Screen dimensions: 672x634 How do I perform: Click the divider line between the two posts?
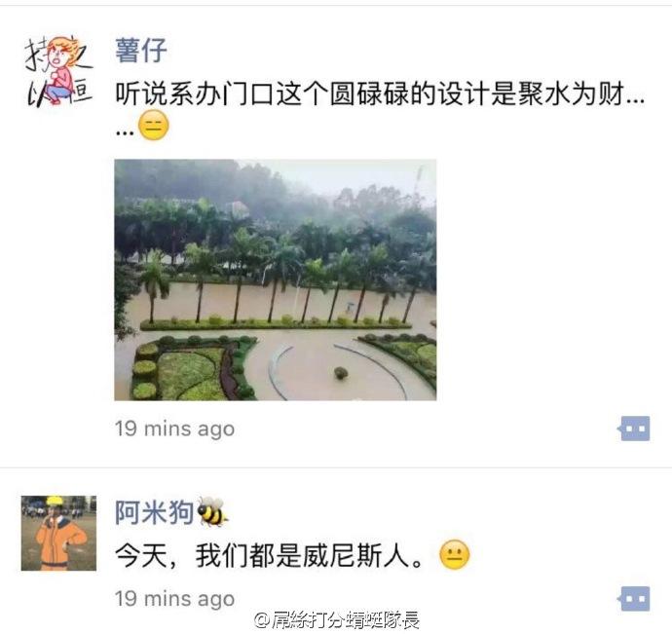coord(336,467)
